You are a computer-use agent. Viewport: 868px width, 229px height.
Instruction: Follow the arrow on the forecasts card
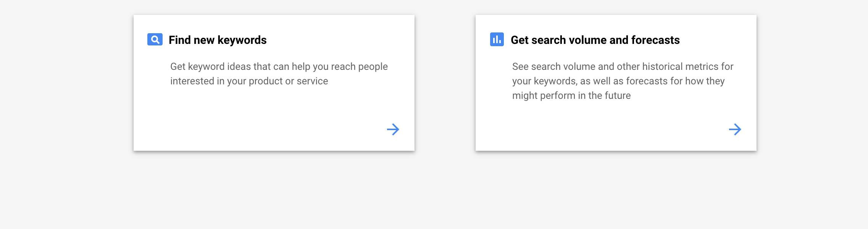[x=735, y=129]
